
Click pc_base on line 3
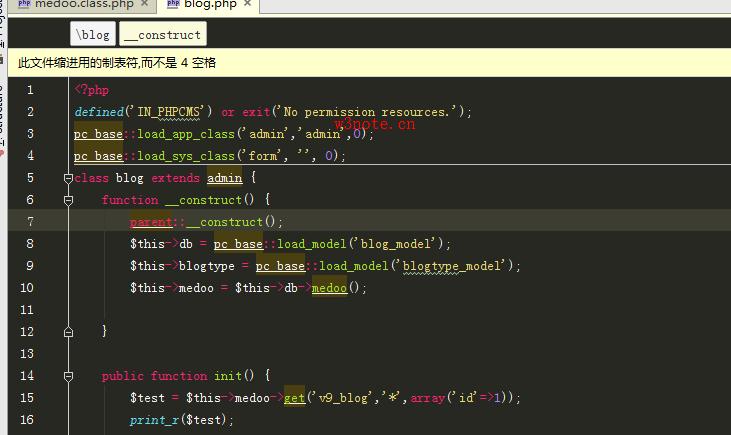click(x=98, y=134)
